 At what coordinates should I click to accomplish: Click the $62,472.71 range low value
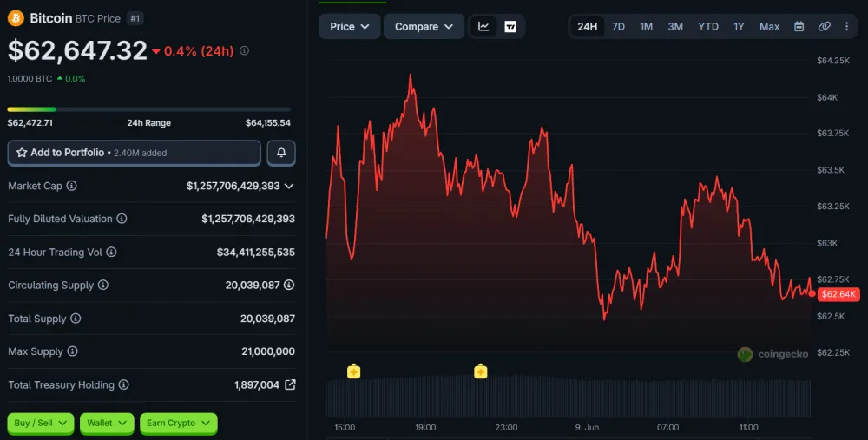[x=30, y=123]
